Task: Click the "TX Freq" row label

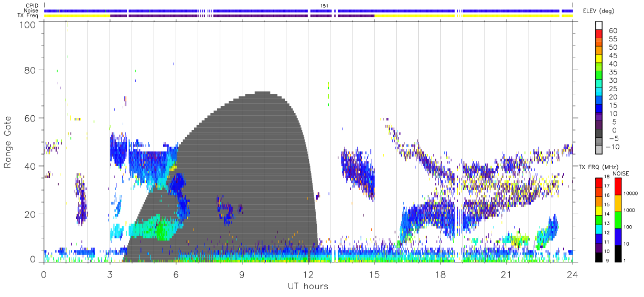Action: pyautogui.click(x=28, y=16)
